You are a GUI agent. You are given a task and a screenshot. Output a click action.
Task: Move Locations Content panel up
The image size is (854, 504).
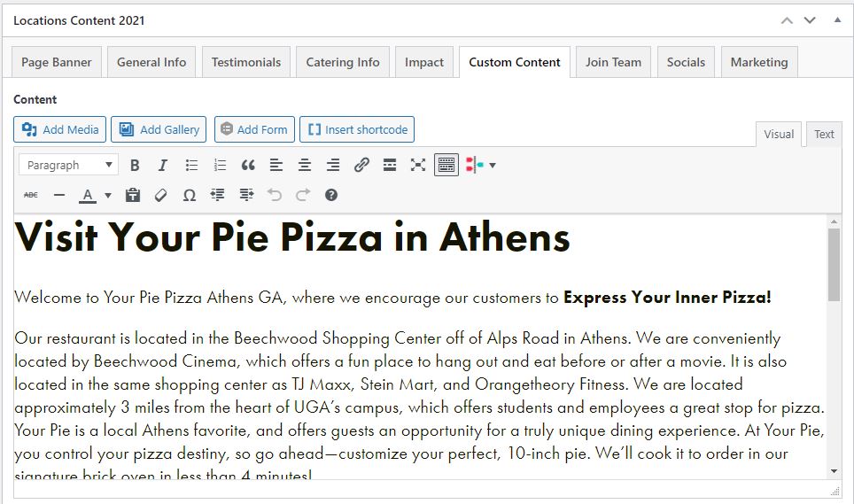(x=787, y=20)
